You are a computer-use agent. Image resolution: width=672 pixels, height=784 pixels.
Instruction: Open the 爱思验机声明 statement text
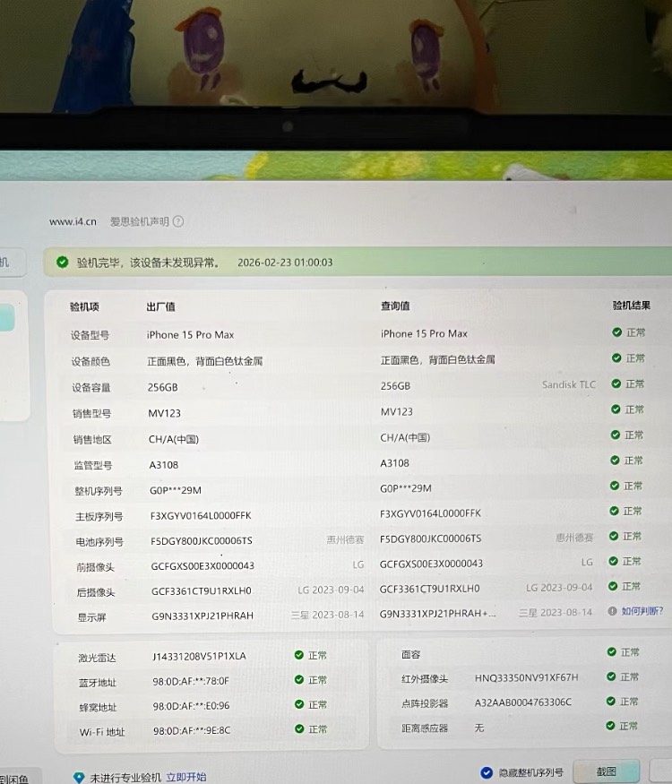(x=140, y=221)
